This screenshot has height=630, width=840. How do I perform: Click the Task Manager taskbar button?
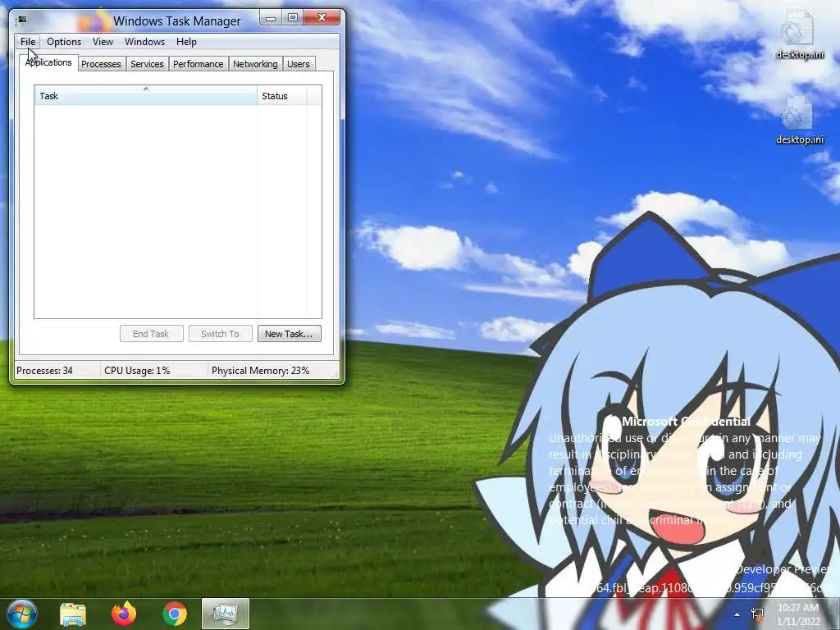[226, 614]
